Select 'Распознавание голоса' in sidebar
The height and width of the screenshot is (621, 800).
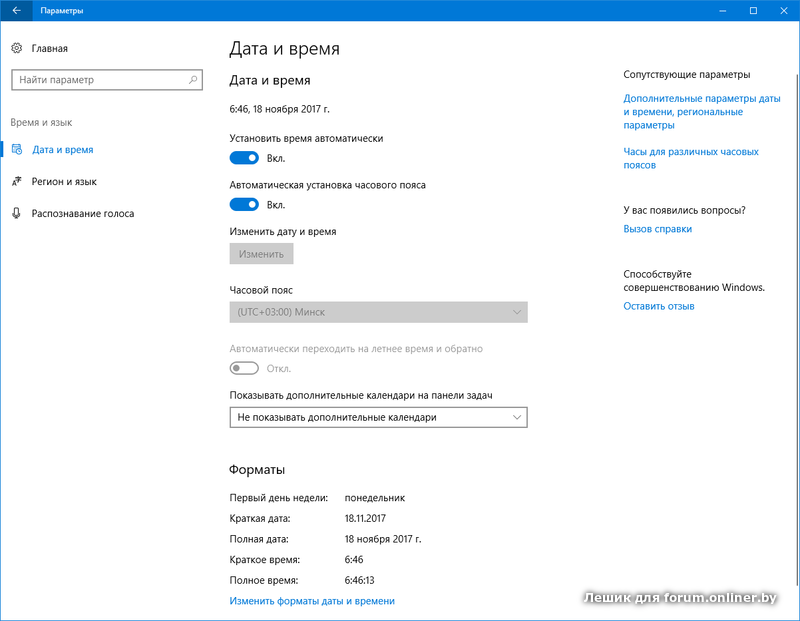click(x=82, y=213)
